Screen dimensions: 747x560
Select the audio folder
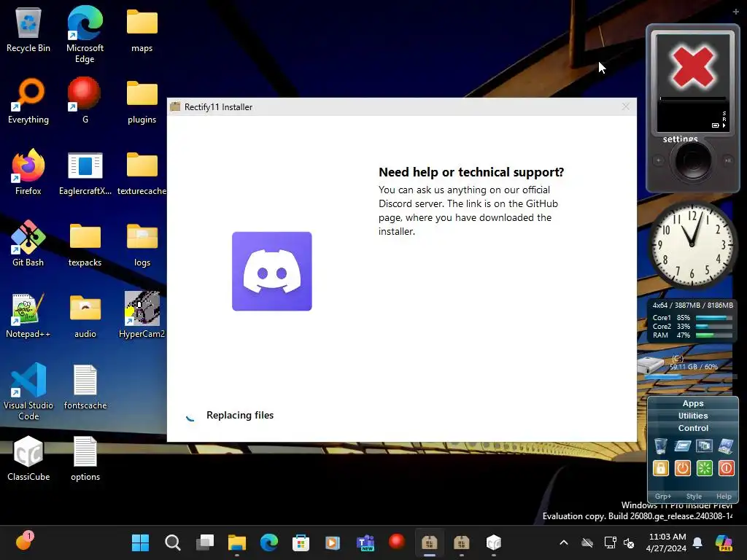coord(85,316)
